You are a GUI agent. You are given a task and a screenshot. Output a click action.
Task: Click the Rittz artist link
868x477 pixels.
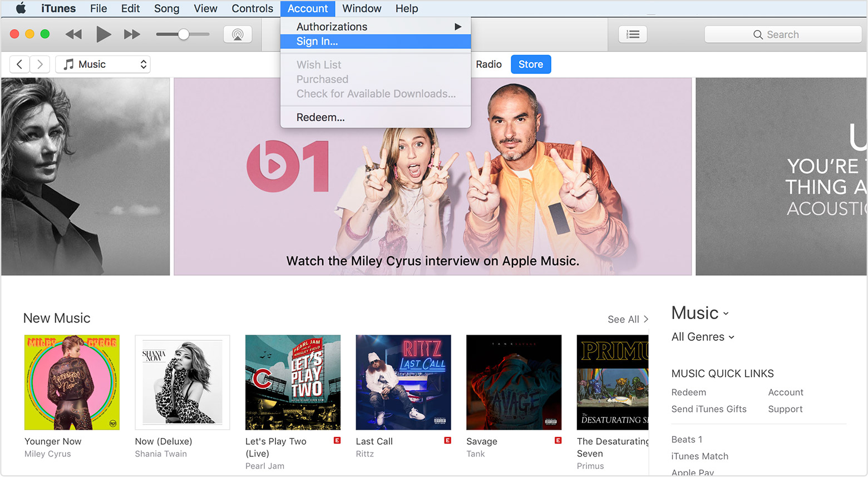point(365,454)
